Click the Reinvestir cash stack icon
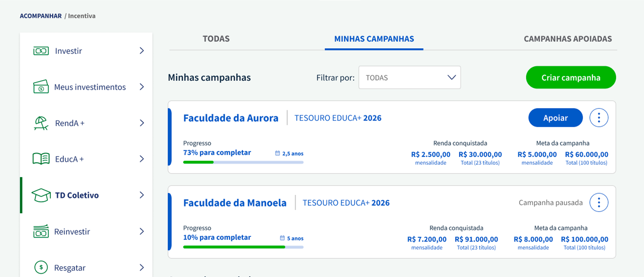Screen dimensions: 644x277 (41, 231)
